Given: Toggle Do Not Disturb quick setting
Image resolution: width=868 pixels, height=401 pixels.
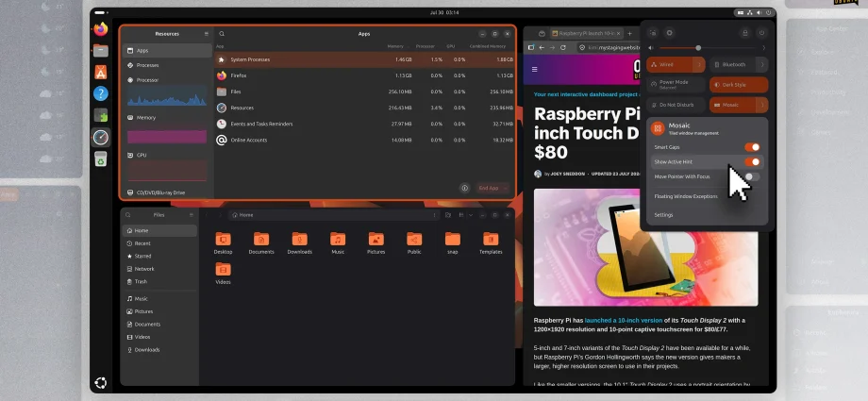Looking at the screenshot, I should point(676,105).
